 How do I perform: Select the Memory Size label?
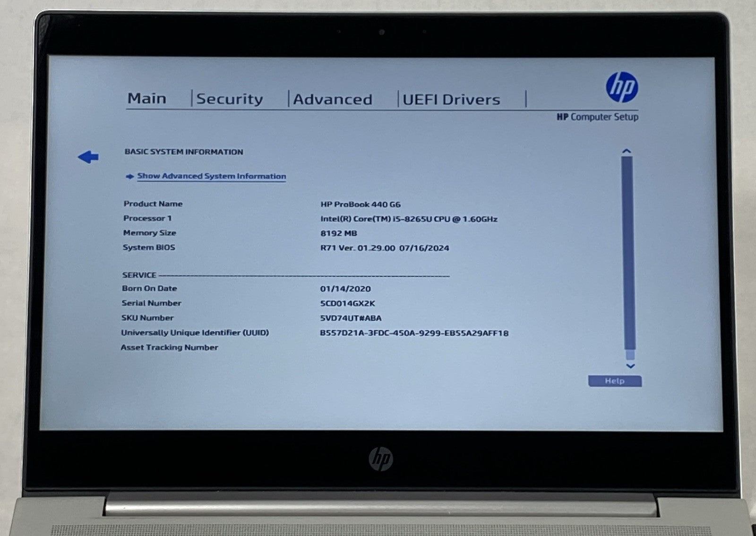pyautogui.click(x=149, y=233)
